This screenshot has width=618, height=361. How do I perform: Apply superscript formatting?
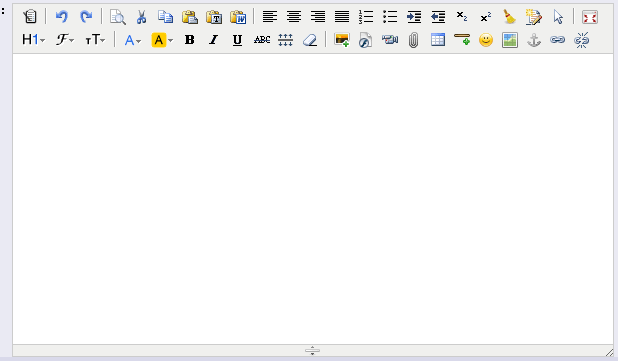click(x=486, y=17)
